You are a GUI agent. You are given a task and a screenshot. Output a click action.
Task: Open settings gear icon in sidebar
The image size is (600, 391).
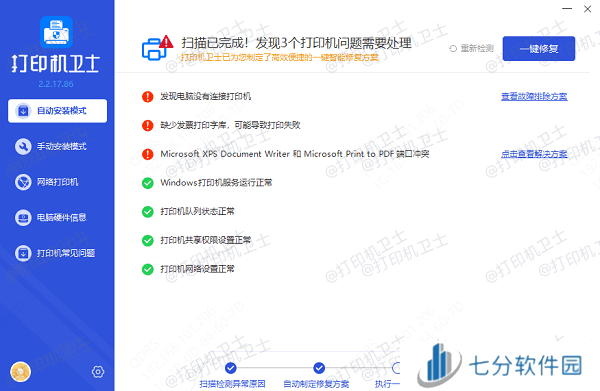(98, 371)
